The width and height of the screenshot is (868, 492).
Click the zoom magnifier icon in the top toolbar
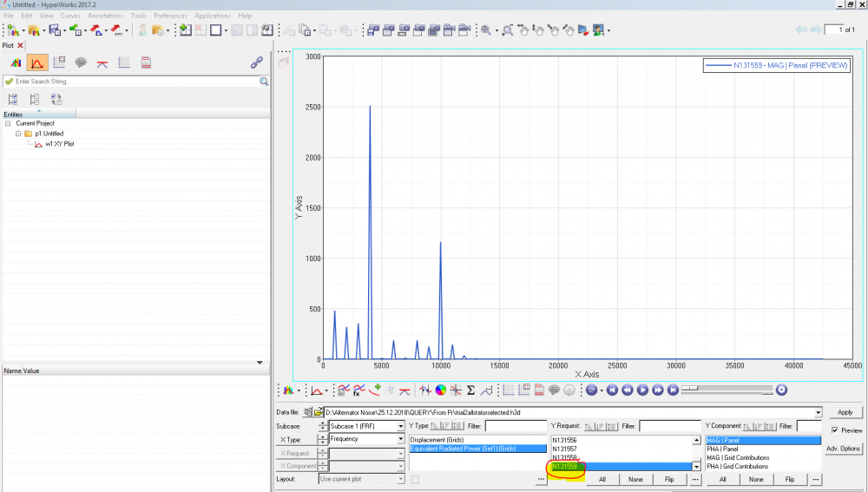coord(485,30)
